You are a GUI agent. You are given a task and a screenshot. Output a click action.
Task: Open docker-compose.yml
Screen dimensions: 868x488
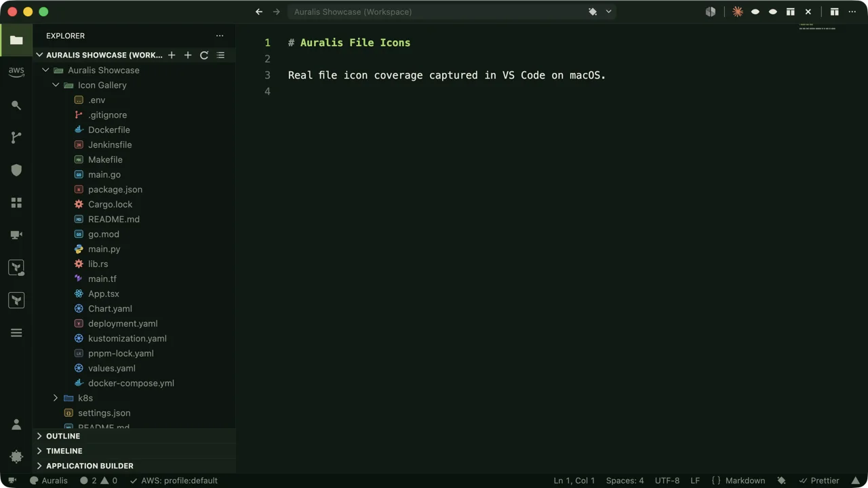coord(134,383)
